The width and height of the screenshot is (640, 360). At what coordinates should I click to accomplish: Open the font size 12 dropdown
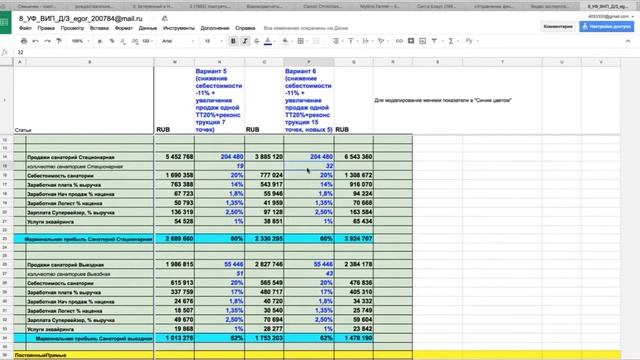click(x=213, y=41)
